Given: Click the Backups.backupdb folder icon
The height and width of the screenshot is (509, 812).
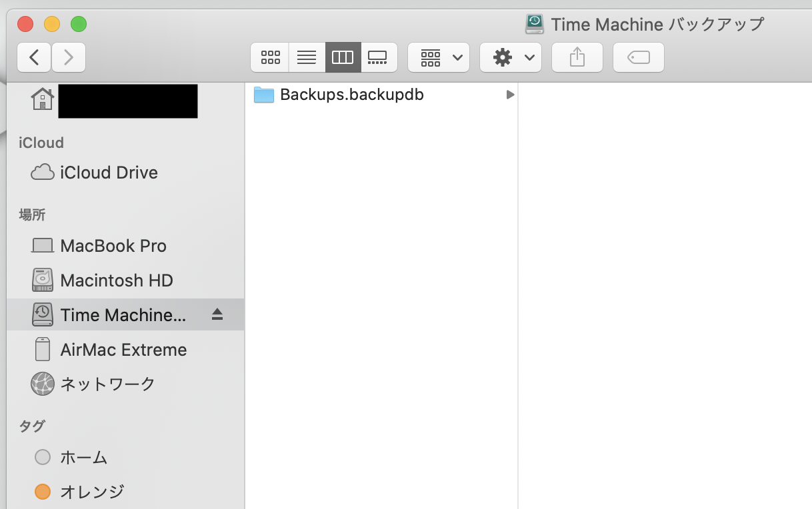Looking at the screenshot, I should coord(264,95).
